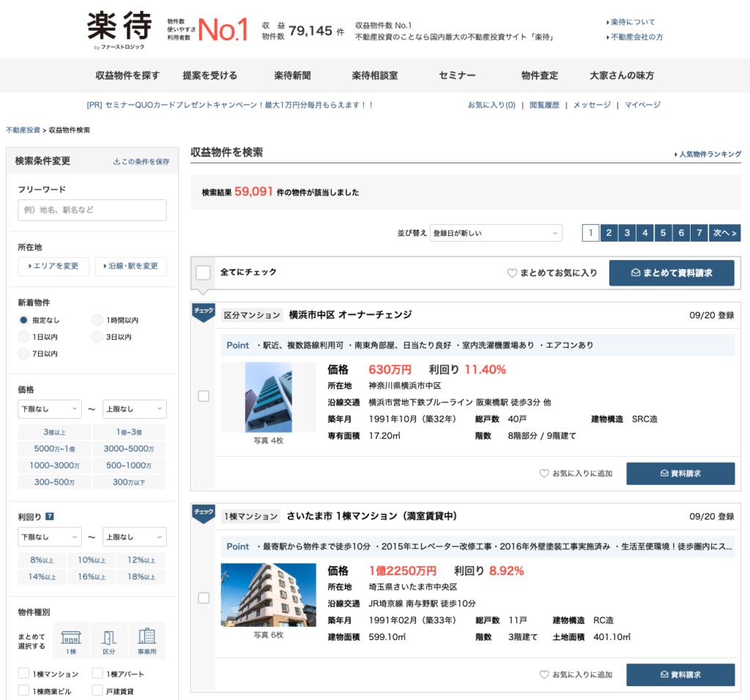Viewport: 750px width, 700px height.
Task: Open 楽待相談室 menu
Action: tap(374, 75)
